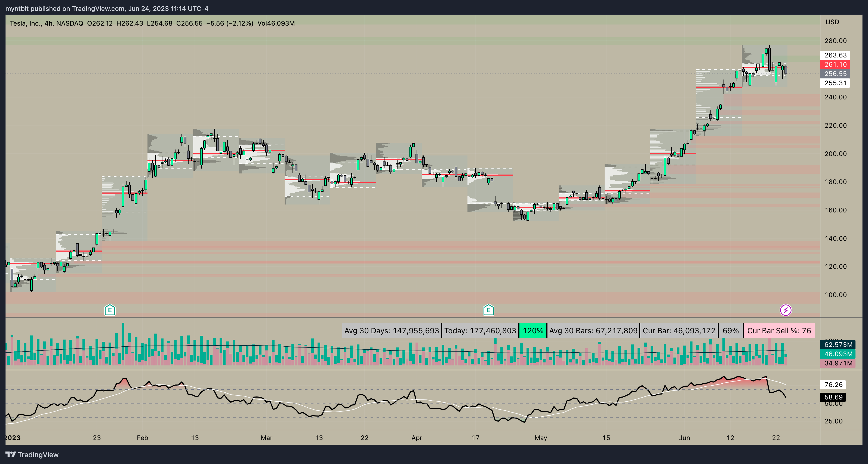
Task: Click the current price 256.55 label
Action: click(835, 74)
